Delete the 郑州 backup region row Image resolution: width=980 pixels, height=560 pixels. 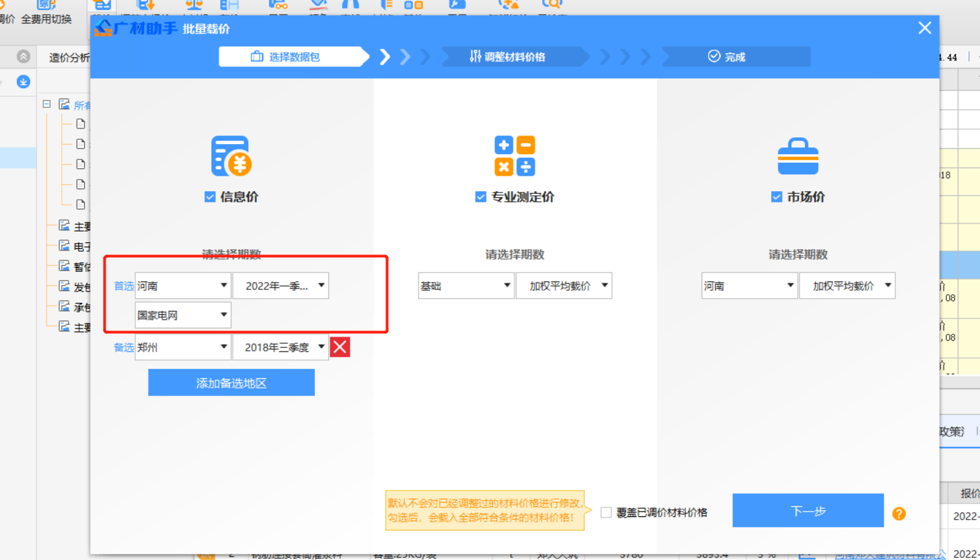(340, 347)
